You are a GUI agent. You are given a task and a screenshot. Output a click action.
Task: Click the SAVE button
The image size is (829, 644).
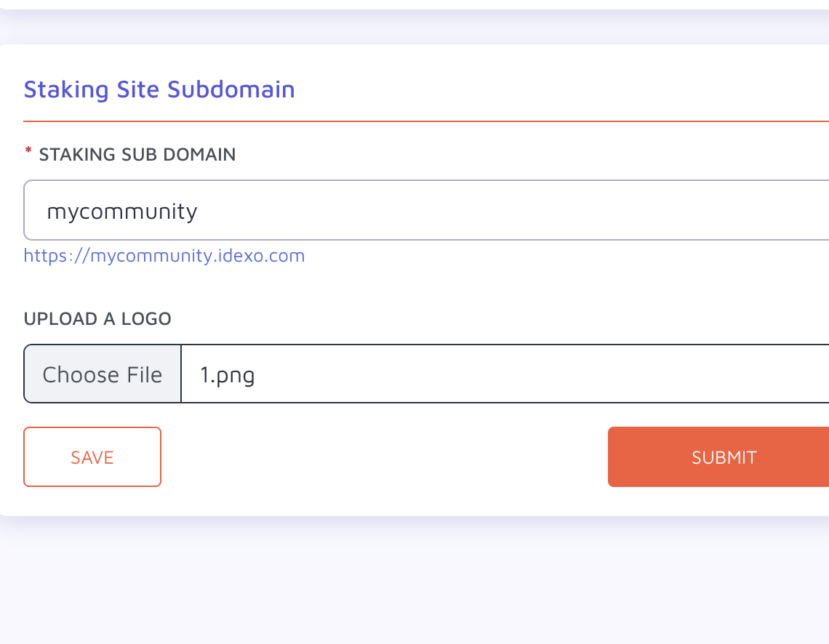pos(92,457)
